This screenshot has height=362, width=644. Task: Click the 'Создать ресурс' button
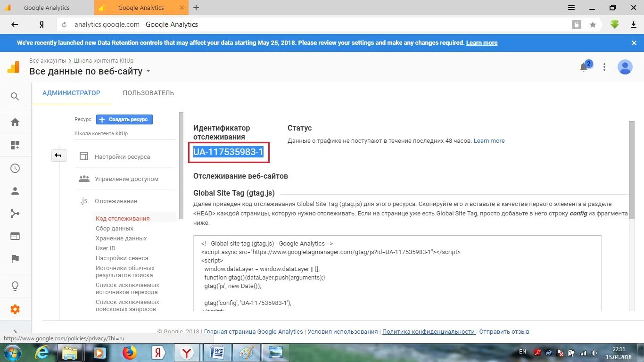124,120
